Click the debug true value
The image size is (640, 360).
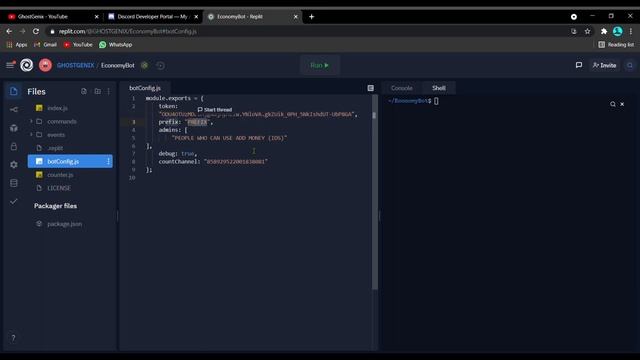pos(187,154)
